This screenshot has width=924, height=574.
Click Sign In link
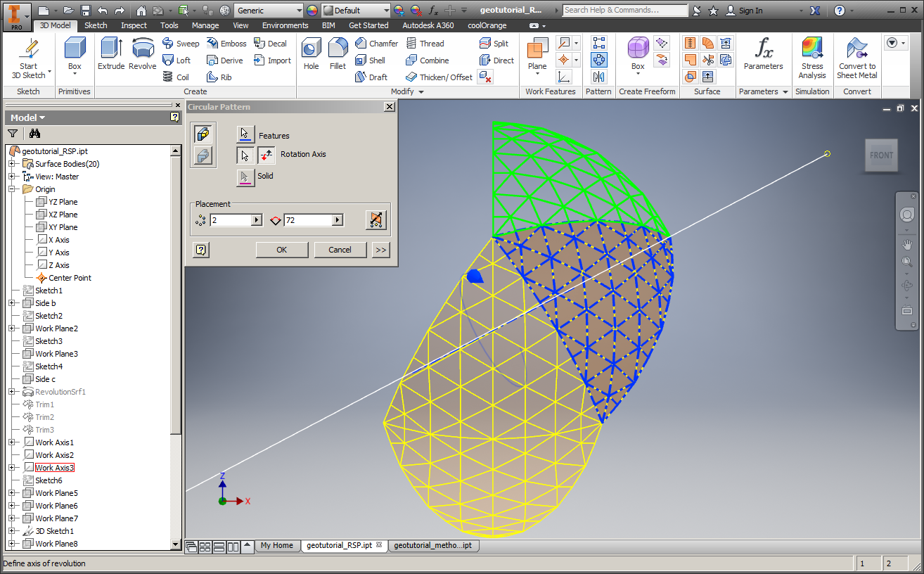click(750, 11)
